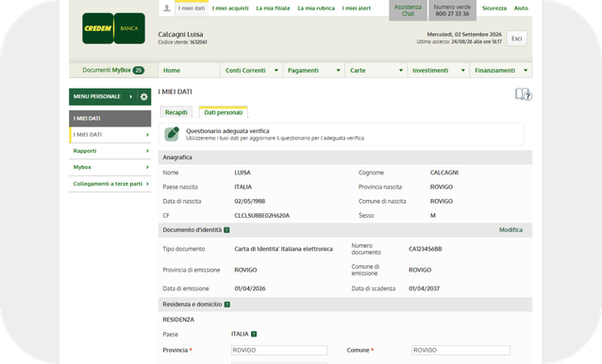Click Modifica for Documento d'identità
Viewport: 602px width, 364px height.
(510, 230)
